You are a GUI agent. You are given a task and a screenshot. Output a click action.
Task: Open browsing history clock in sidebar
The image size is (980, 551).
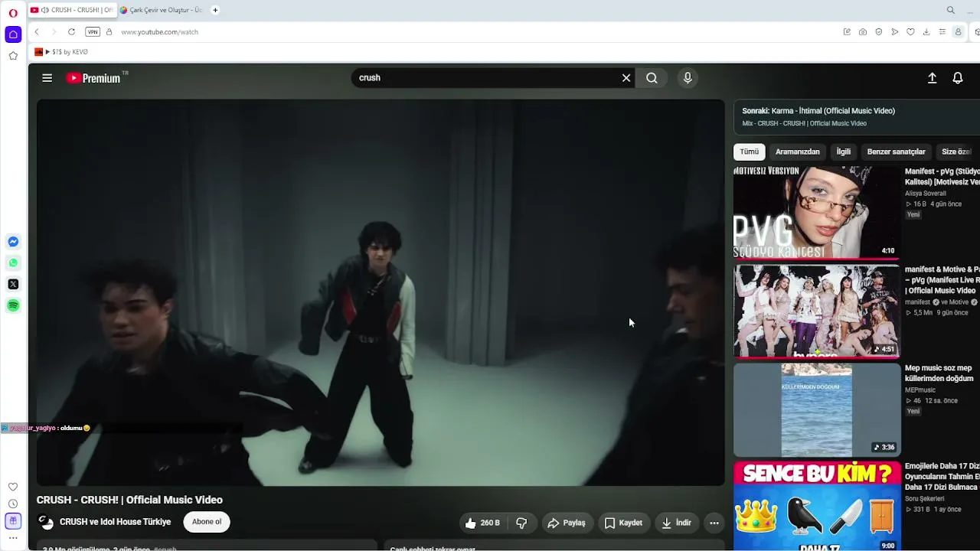click(x=13, y=504)
